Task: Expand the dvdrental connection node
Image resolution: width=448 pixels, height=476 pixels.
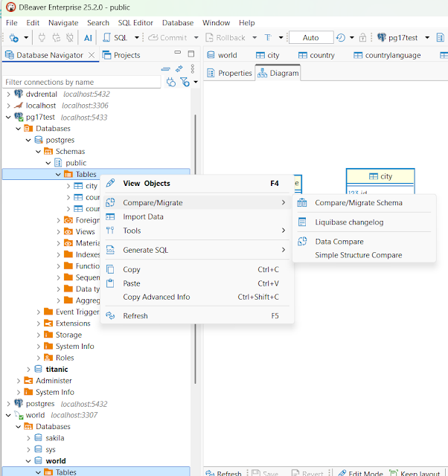Action: coord(8,94)
